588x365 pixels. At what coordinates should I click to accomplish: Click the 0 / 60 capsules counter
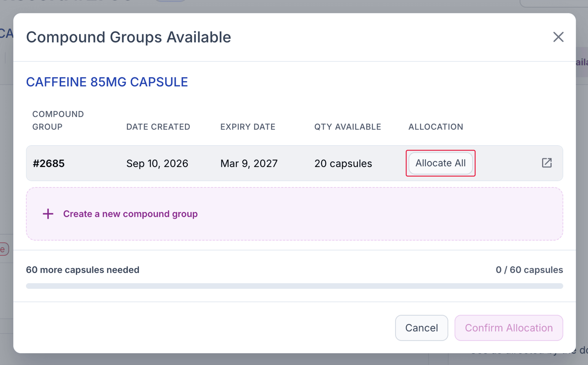529,270
